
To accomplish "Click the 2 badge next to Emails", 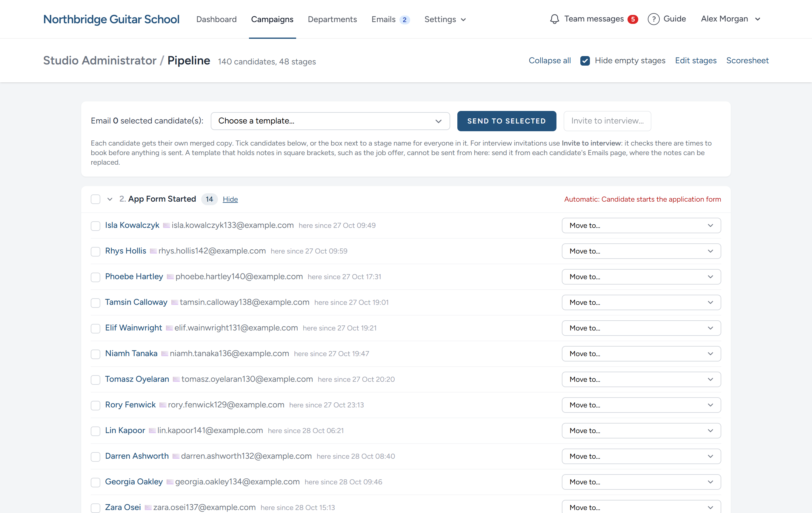I will (x=404, y=20).
